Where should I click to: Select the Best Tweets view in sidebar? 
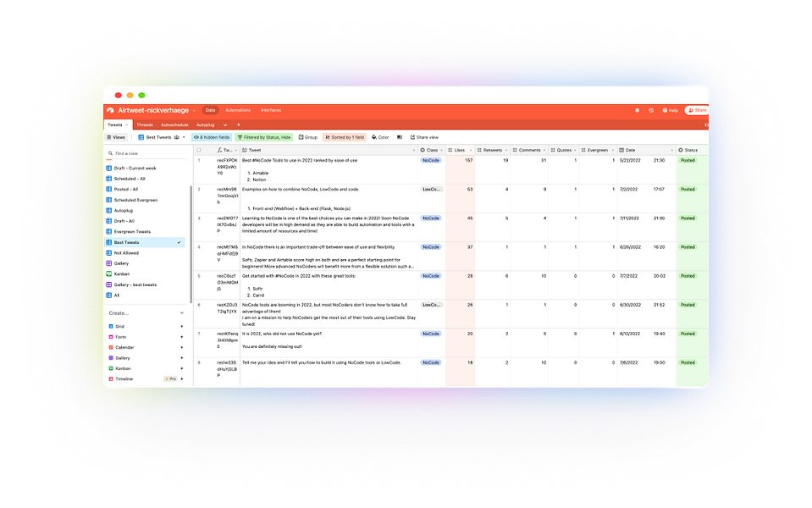pos(146,242)
